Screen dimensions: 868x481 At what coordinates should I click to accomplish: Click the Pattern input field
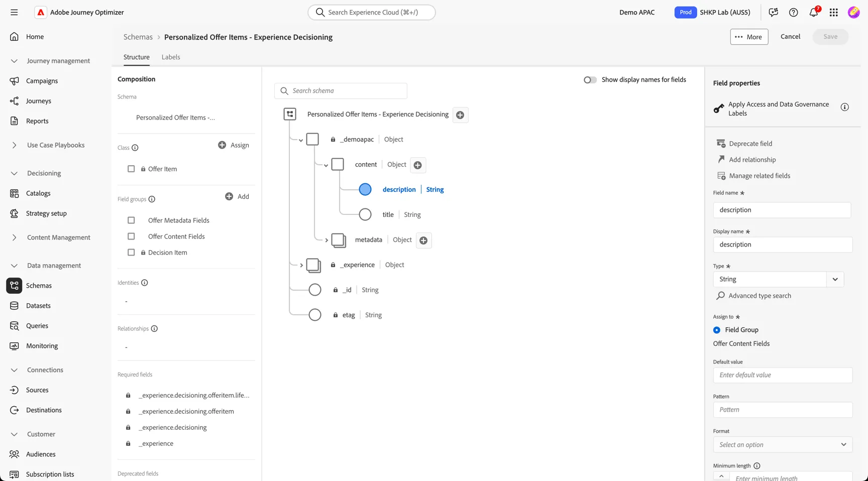[x=783, y=410]
